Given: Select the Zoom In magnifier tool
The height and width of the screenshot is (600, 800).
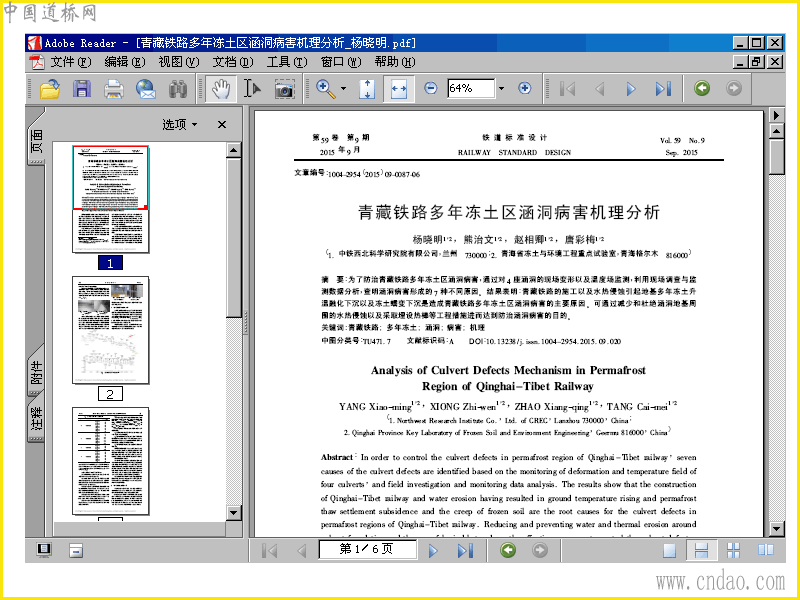Looking at the screenshot, I should (326, 89).
